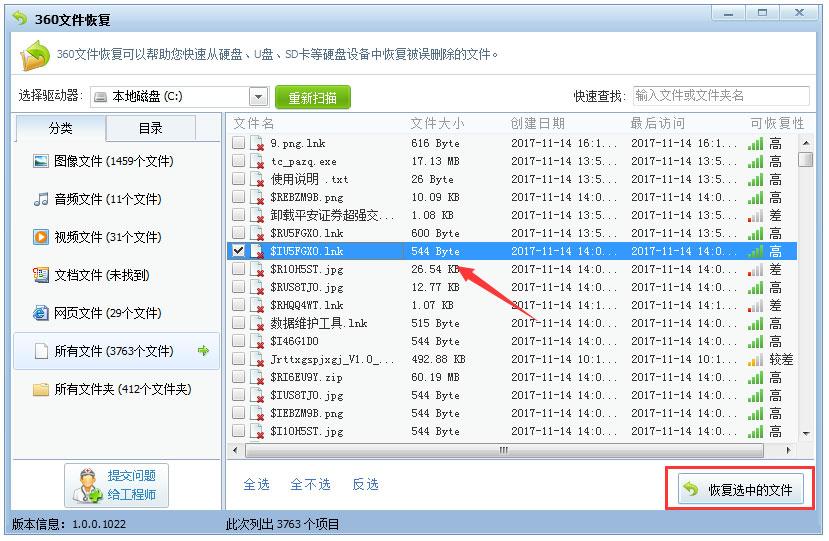Screen dimensions: 829x541
Task: Tick the checkbox for $R1OH5ST.jpg
Action: (238, 269)
